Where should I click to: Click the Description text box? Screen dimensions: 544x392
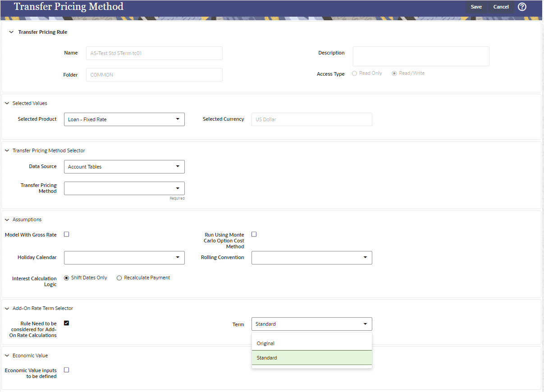(421, 56)
